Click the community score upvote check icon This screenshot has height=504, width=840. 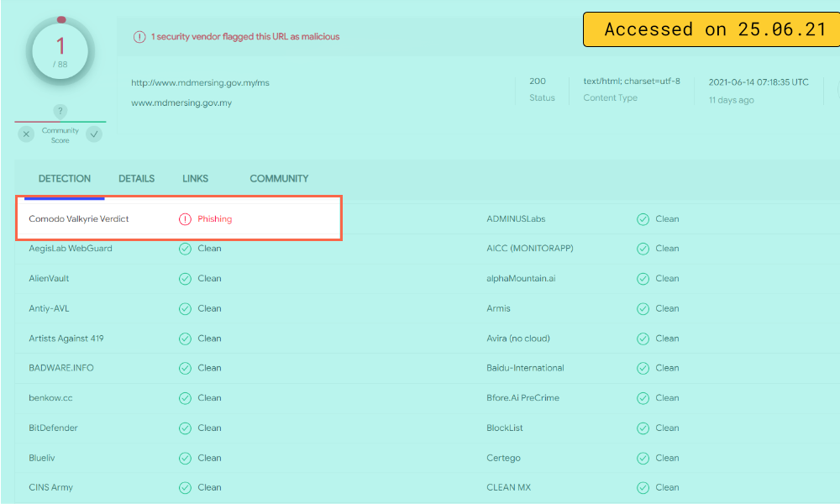tap(94, 134)
